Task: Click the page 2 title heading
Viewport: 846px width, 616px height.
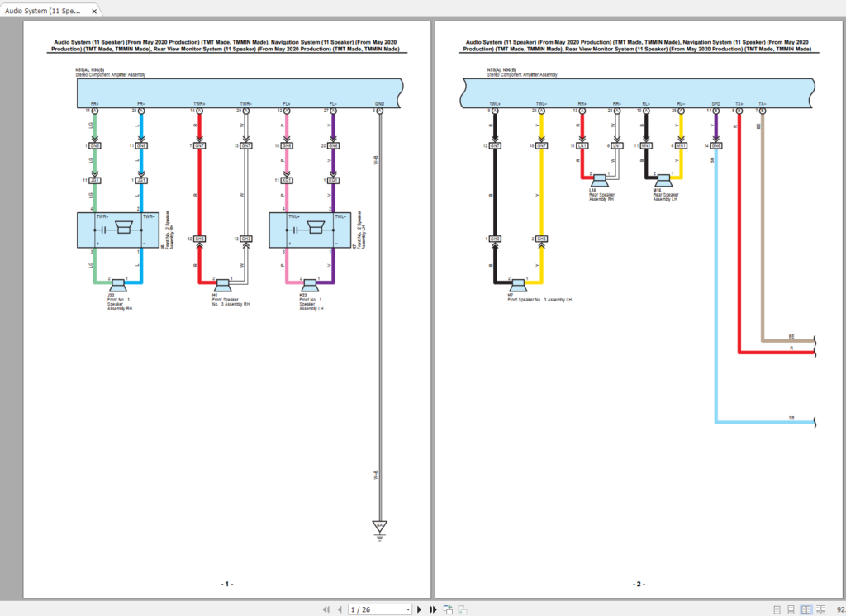Action: coord(637,45)
